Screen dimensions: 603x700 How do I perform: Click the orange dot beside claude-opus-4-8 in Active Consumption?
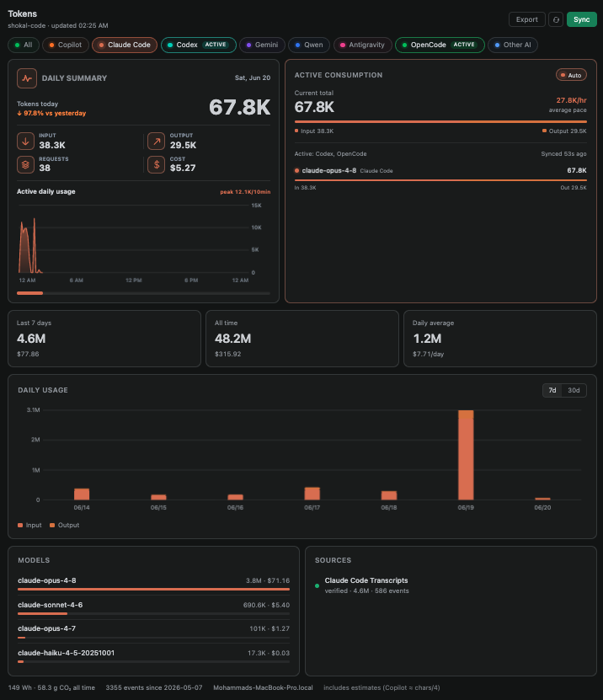(x=296, y=170)
